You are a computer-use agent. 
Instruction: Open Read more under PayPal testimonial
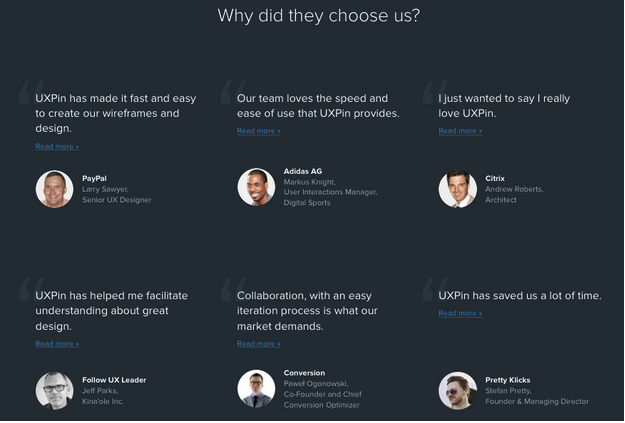57,146
